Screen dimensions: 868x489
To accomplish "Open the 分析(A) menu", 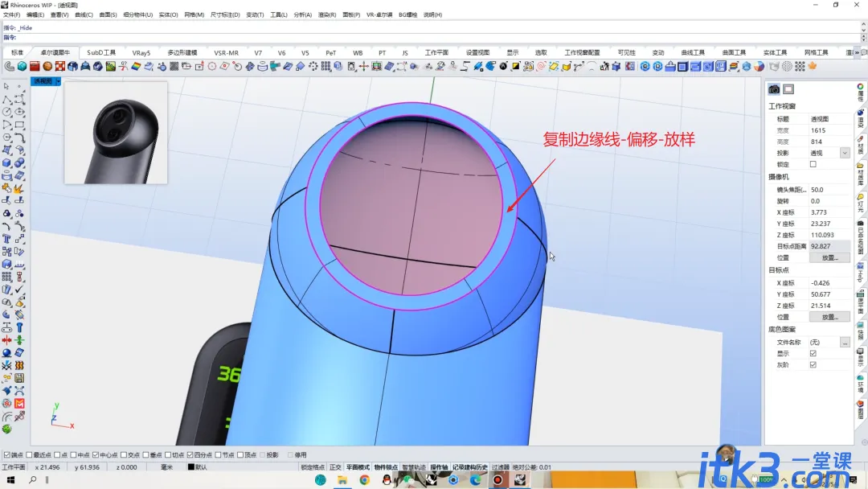I will coord(302,15).
